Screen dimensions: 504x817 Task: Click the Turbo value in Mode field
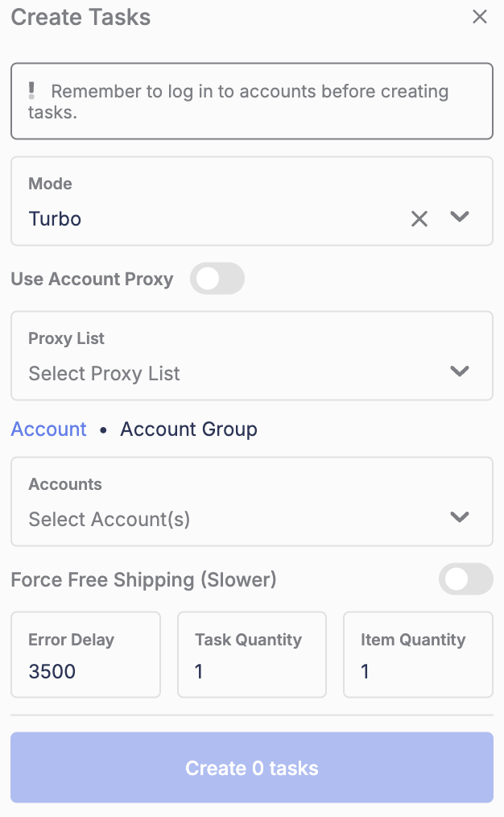click(x=55, y=218)
